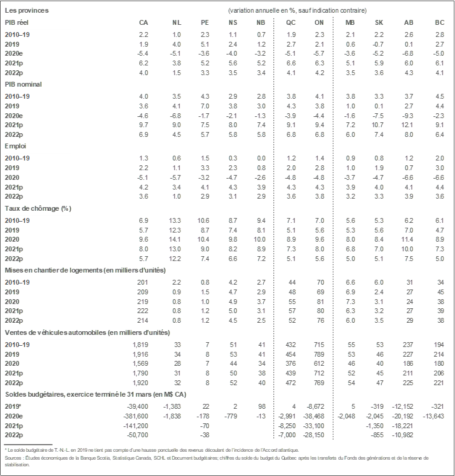Click the QC column header

pyautogui.click(x=291, y=22)
